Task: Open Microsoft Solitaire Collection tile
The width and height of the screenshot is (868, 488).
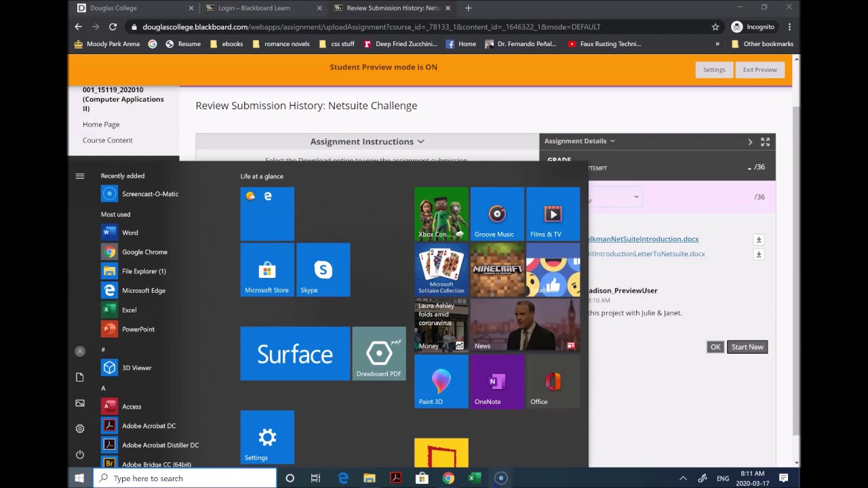Action: pos(441,270)
